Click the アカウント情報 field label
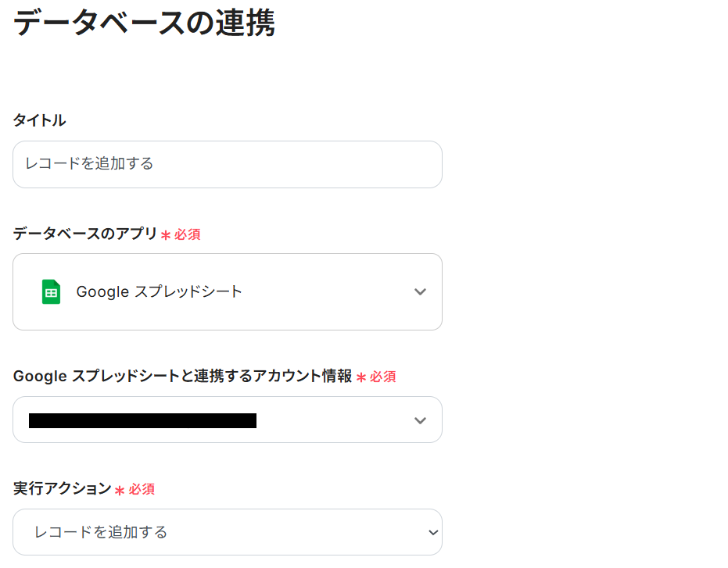The image size is (728, 568). point(182,376)
